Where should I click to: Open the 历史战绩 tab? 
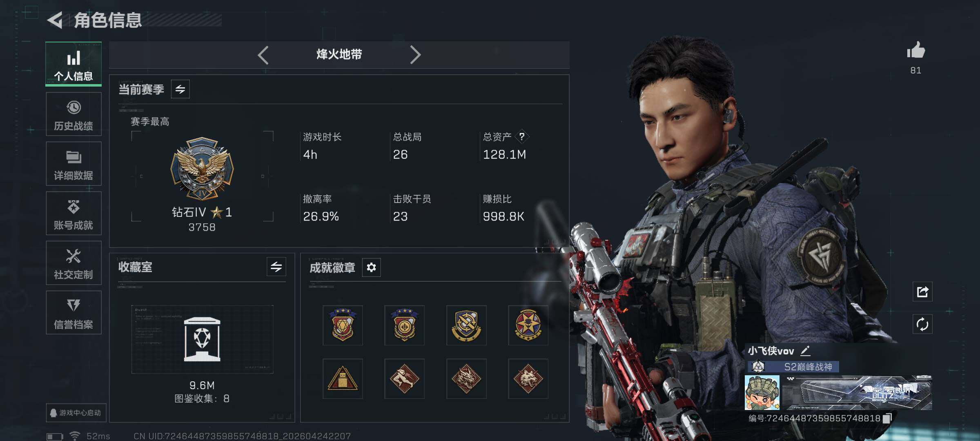[73, 114]
